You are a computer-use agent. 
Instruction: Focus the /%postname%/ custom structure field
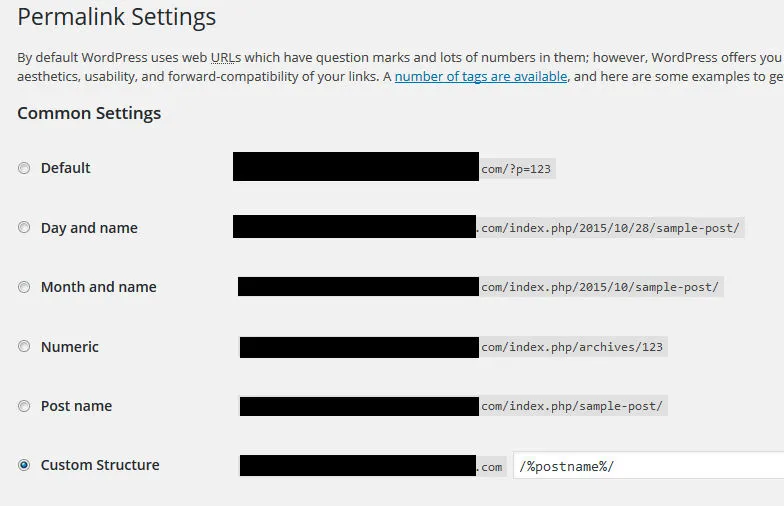click(x=648, y=466)
